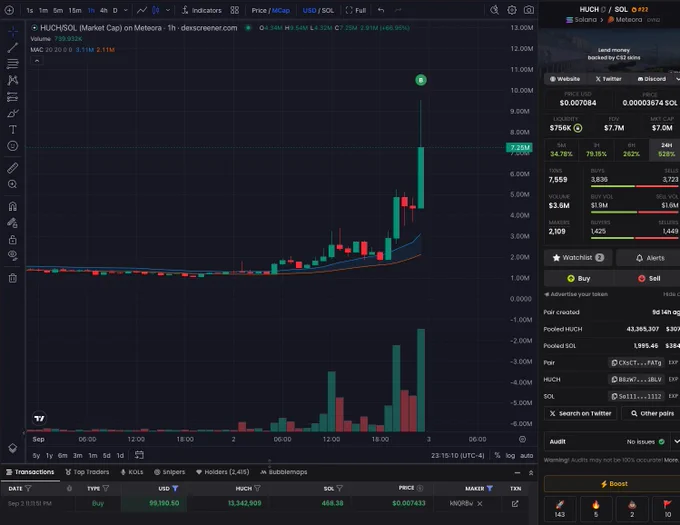Open the transaction explorer link icon
This screenshot has height=525, width=680.
(515, 504)
